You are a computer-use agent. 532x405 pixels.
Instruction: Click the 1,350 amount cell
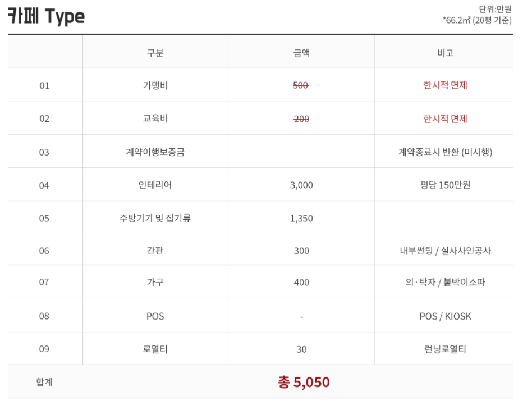point(301,219)
